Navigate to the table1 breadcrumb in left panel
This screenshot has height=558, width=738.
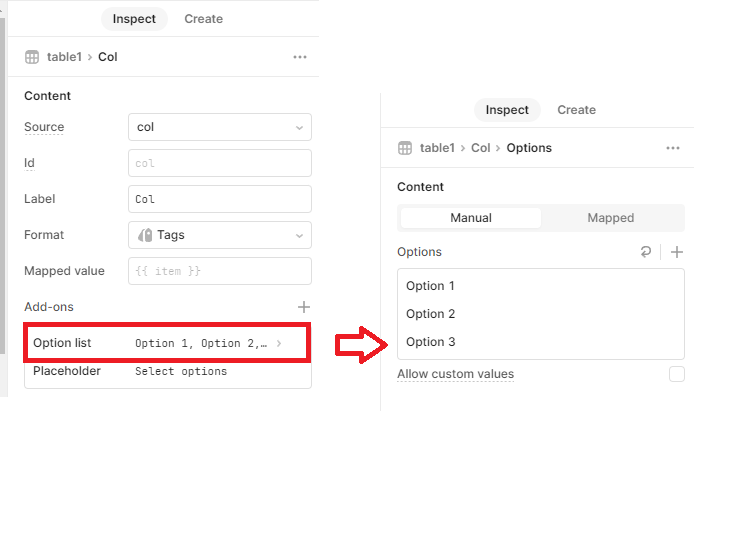[x=64, y=57]
